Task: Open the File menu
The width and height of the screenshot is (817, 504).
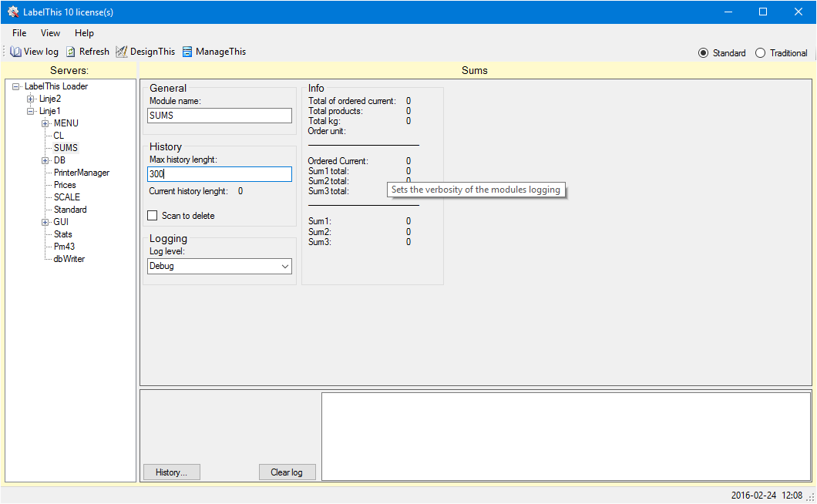Action: click(19, 33)
